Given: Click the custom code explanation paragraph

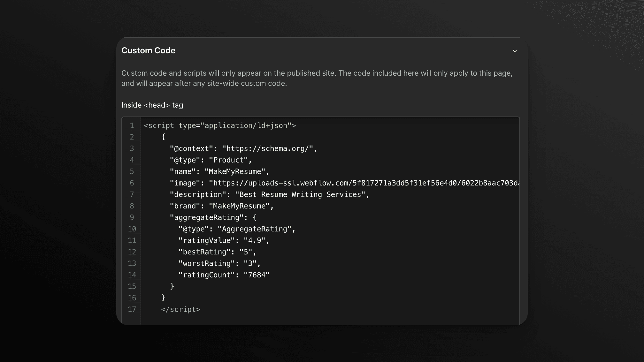Looking at the screenshot, I should (317, 78).
